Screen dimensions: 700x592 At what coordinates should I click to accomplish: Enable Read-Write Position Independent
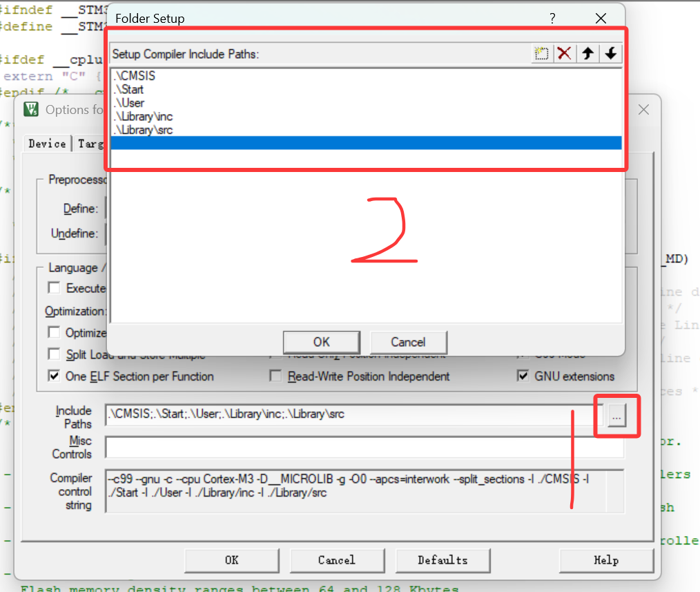click(274, 376)
